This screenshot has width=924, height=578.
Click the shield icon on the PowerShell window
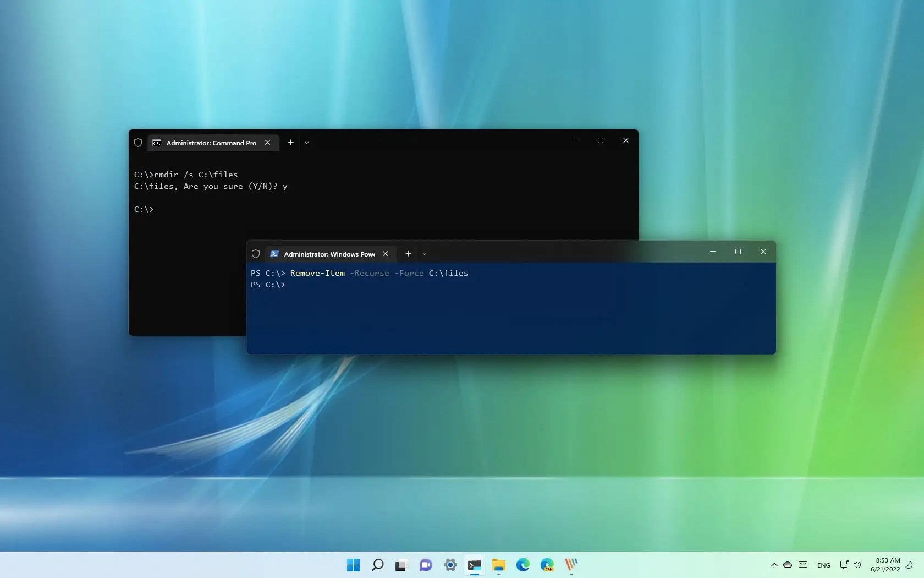click(x=255, y=254)
